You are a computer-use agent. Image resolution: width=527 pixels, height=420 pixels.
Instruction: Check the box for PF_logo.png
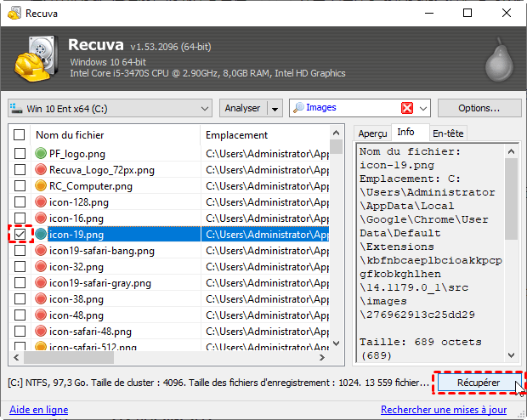pyautogui.click(x=20, y=154)
